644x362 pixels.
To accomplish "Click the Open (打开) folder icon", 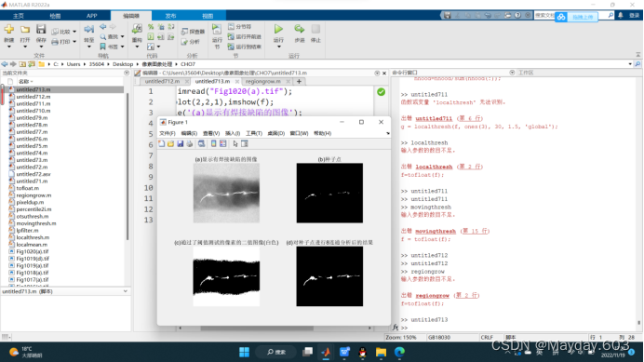I will [25, 30].
